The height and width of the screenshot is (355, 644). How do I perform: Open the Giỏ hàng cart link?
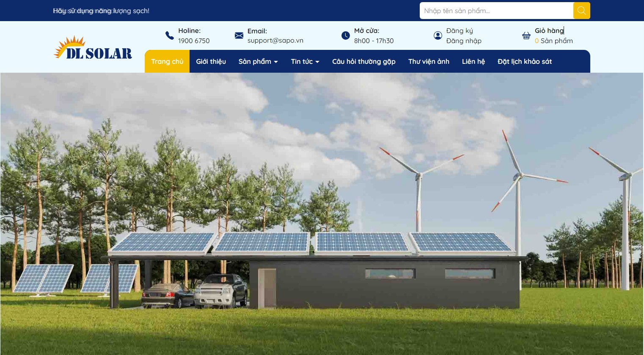point(549,30)
